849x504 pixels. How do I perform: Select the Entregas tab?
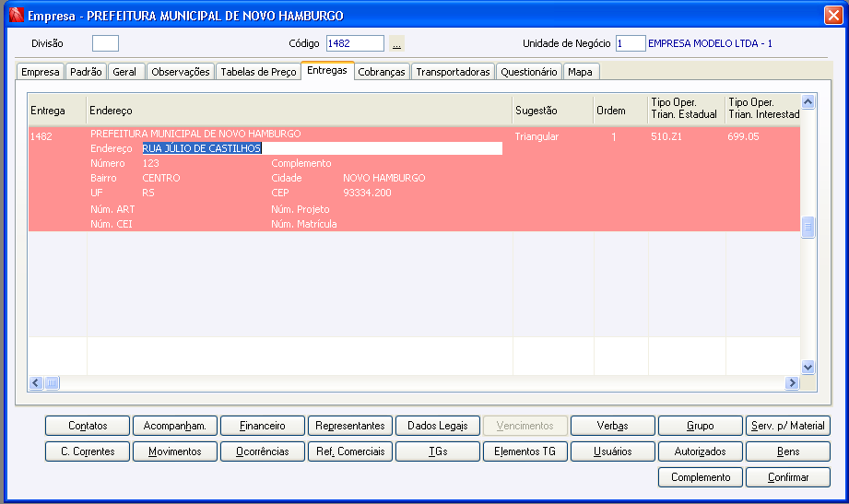[327, 70]
